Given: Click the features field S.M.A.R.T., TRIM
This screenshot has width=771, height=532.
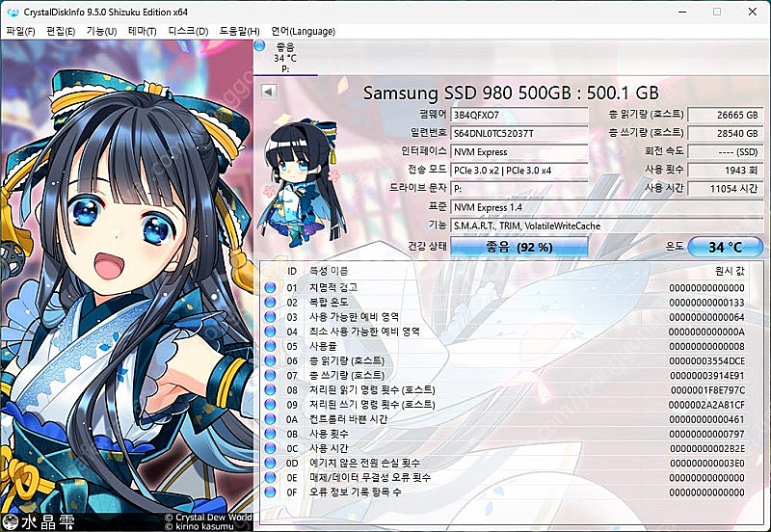Looking at the screenshot, I should click(607, 226).
